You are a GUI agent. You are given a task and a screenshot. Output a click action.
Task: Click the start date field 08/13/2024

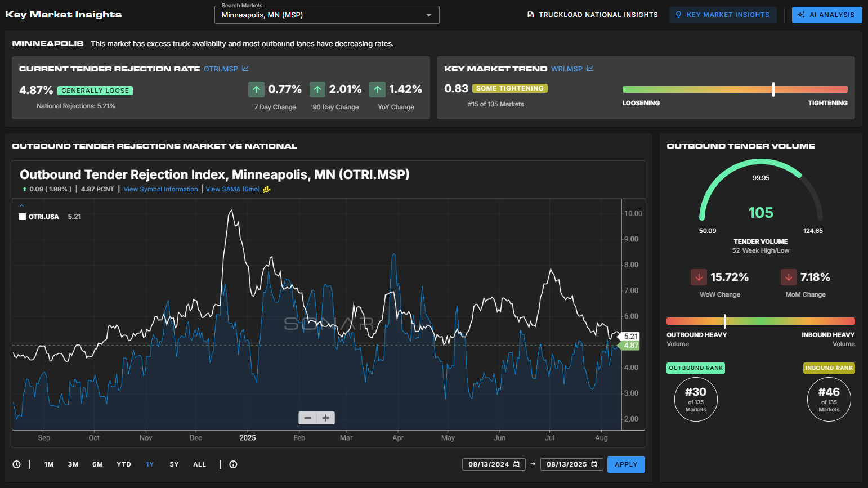tap(488, 464)
